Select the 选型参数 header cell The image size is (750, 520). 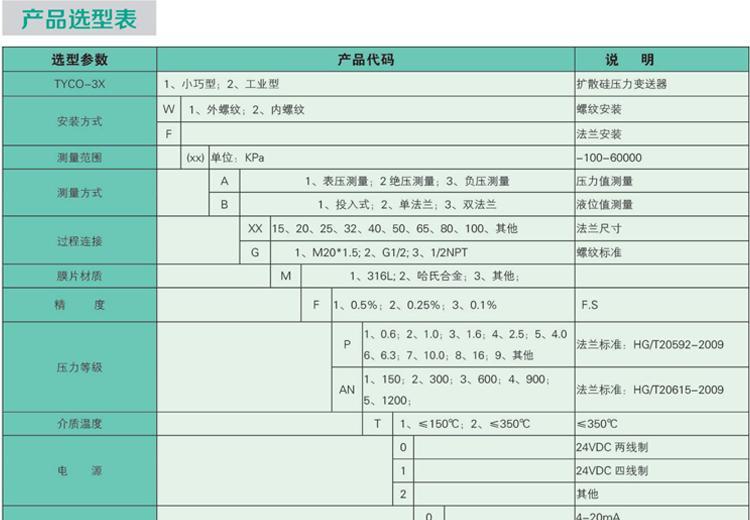79,60
